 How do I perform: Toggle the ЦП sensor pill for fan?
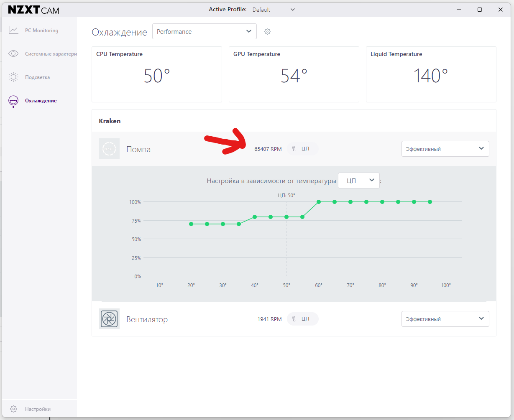point(302,319)
